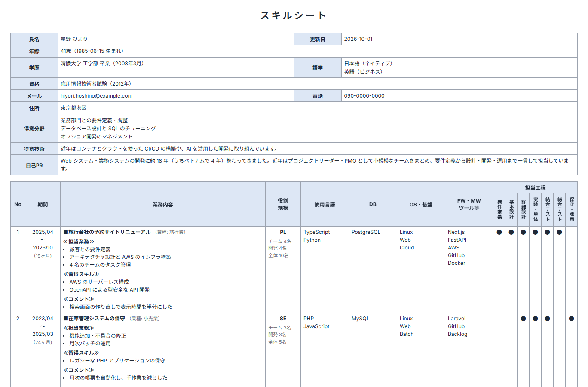Click the 要件定義 phase column header
The width and height of the screenshot is (588, 387).
click(x=499, y=209)
